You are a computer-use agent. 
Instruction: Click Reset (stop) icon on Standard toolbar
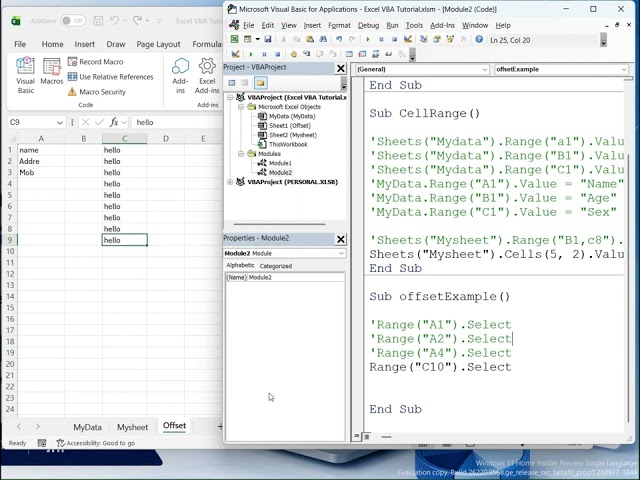[394, 39]
